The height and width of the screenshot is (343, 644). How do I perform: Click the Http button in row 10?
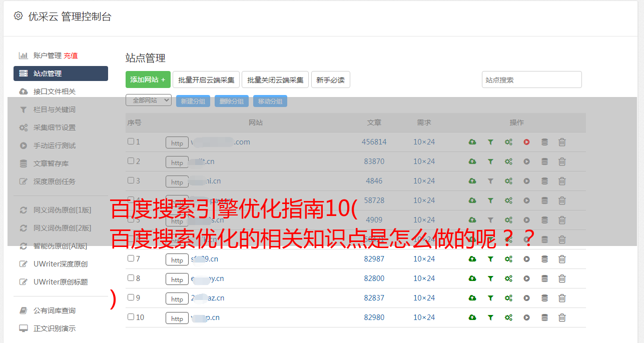(x=177, y=318)
